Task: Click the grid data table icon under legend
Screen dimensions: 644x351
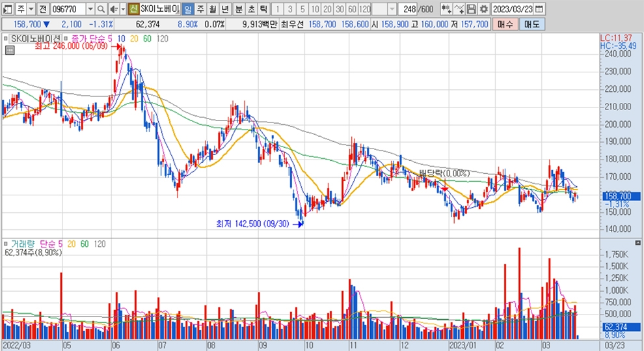Action: coord(10,51)
